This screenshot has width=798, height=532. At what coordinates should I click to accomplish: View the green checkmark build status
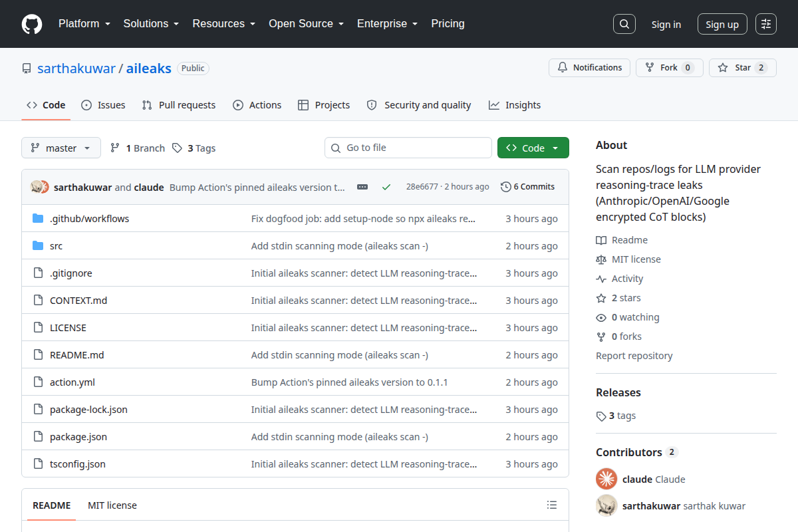[x=386, y=187]
